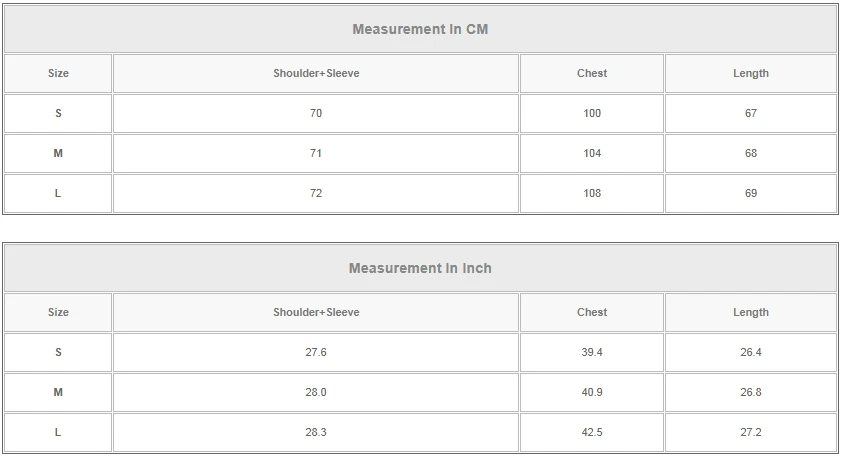This screenshot has height=457, width=842.
Task: Click the chest value 108
Action: coord(592,193)
